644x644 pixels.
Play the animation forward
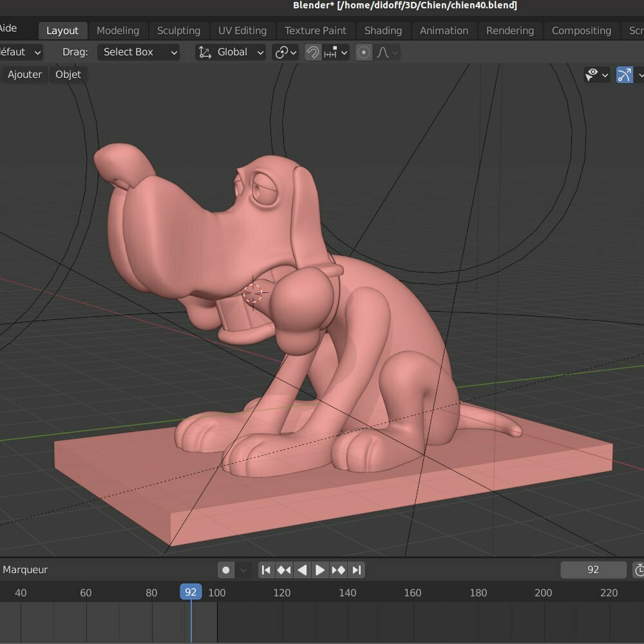[x=320, y=570]
